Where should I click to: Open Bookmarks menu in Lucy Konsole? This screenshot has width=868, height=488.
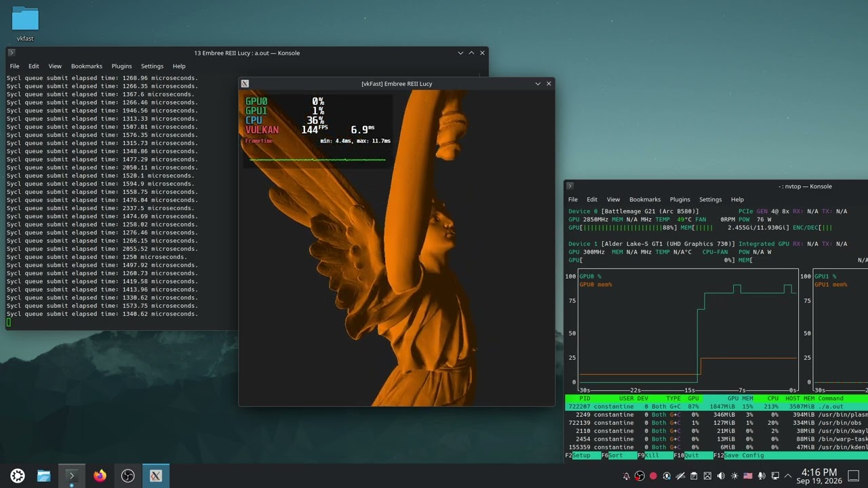(87, 66)
